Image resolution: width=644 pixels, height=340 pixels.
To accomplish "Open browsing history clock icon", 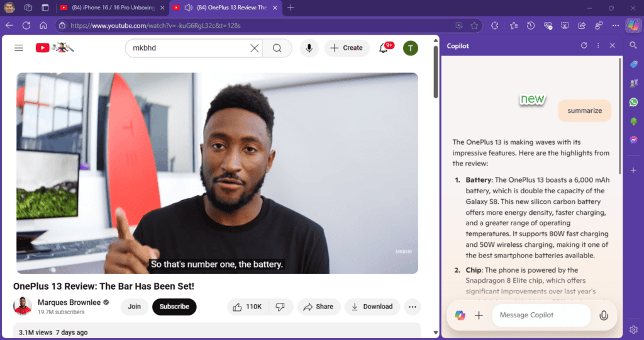I will coord(531,25).
